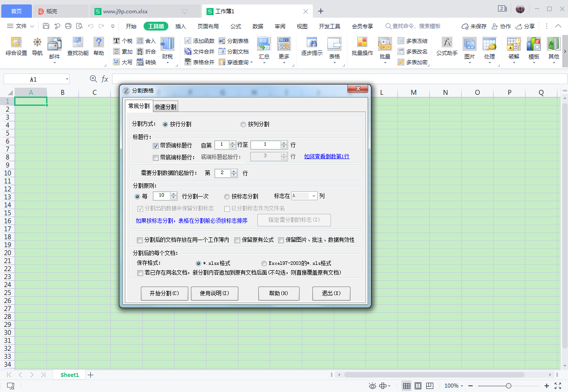Viewport: 568px width, 392px height.
Task: Select the 按列分割 radio button
Action: click(x=243, y=124)
